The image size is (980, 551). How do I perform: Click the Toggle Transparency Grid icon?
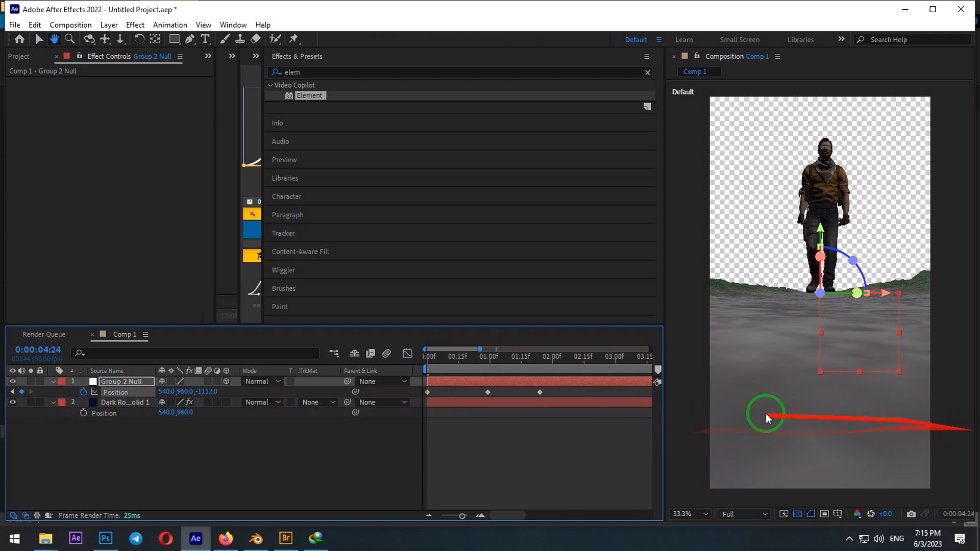tap(797, 514)
